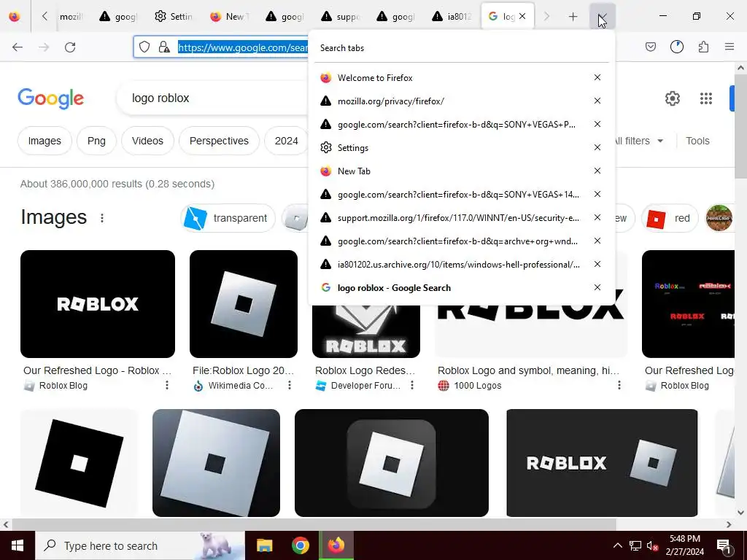Close ia801202.us.archive.org tab from list

[x=597, y=264]
